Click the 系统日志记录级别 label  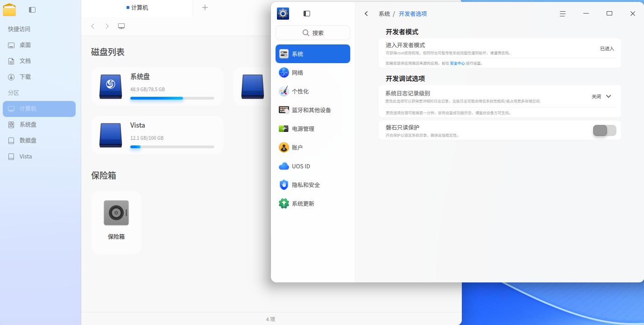[408, 94]
